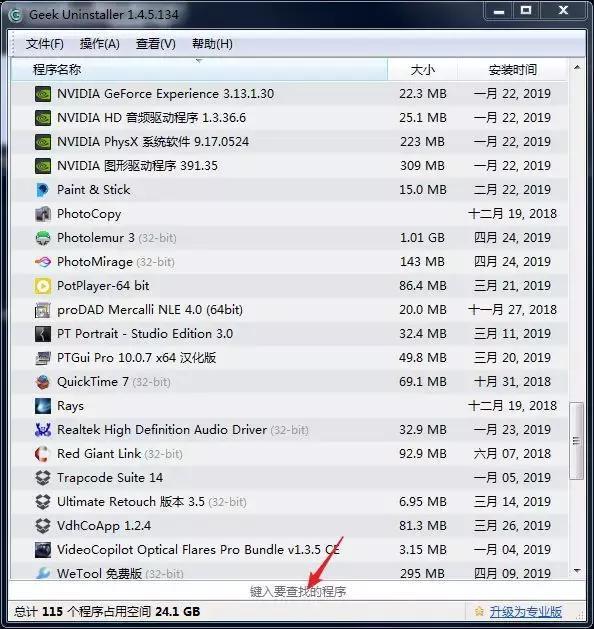This screenshot has width=594, height=629.
Task: Open the 查看(V) menu
Action: (156, 43)
